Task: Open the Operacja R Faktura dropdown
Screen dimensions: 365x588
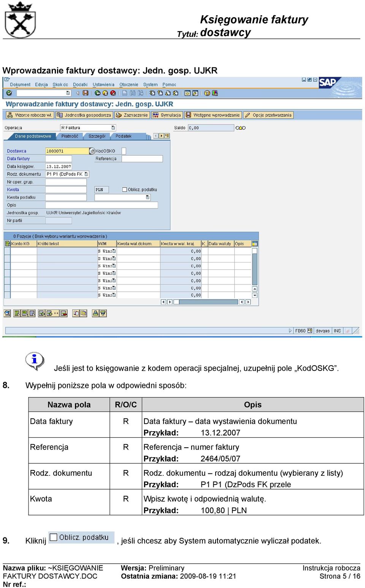Action: [x=113, y=128]
